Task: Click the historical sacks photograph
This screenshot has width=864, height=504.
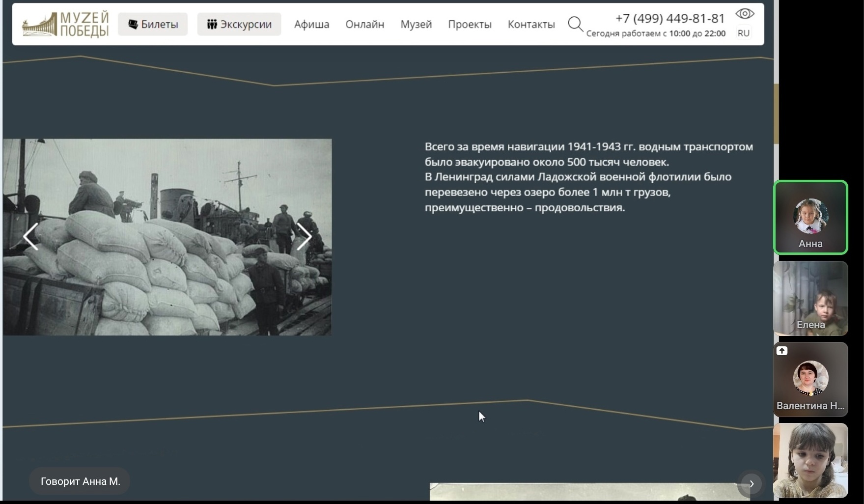Action: [x=167, y=237]
